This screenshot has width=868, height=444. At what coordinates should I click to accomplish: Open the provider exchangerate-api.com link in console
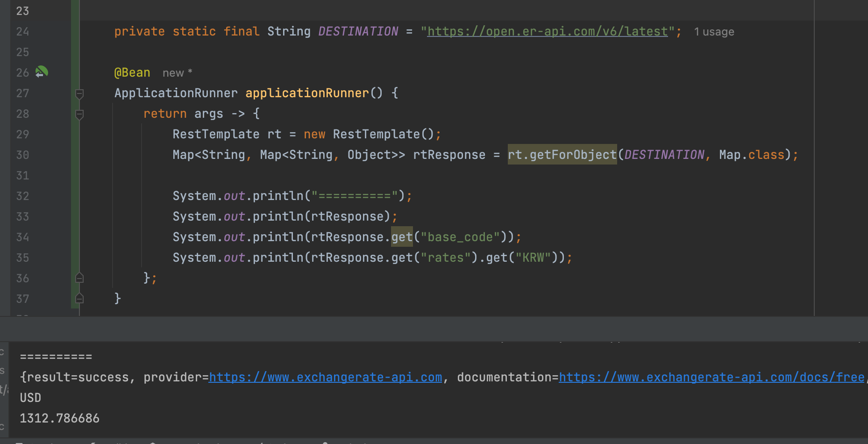tap(325, 377)
